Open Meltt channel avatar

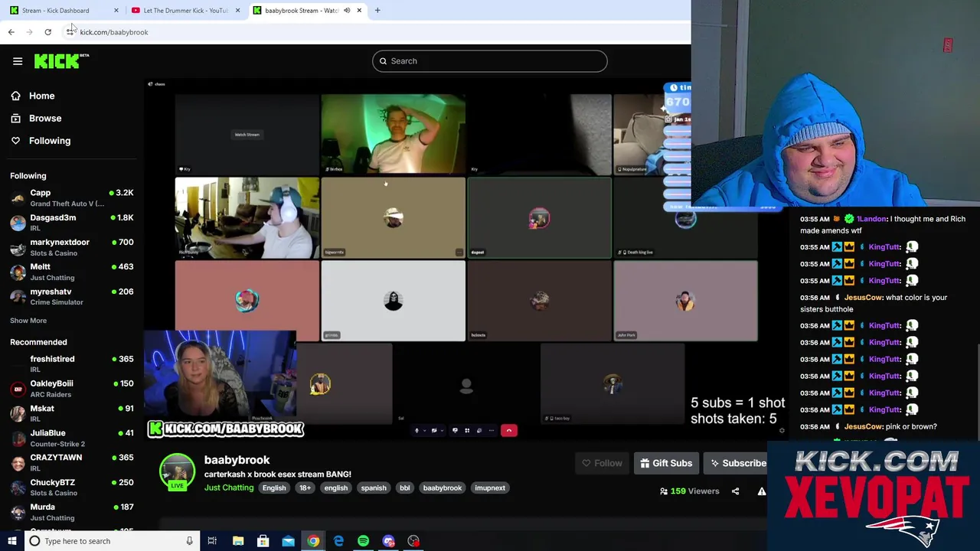(18, 272)
